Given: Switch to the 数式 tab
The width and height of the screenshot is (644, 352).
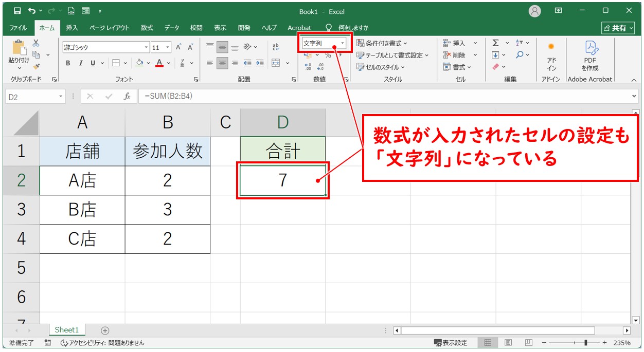Looking at the screenshot, I should 147,28.
